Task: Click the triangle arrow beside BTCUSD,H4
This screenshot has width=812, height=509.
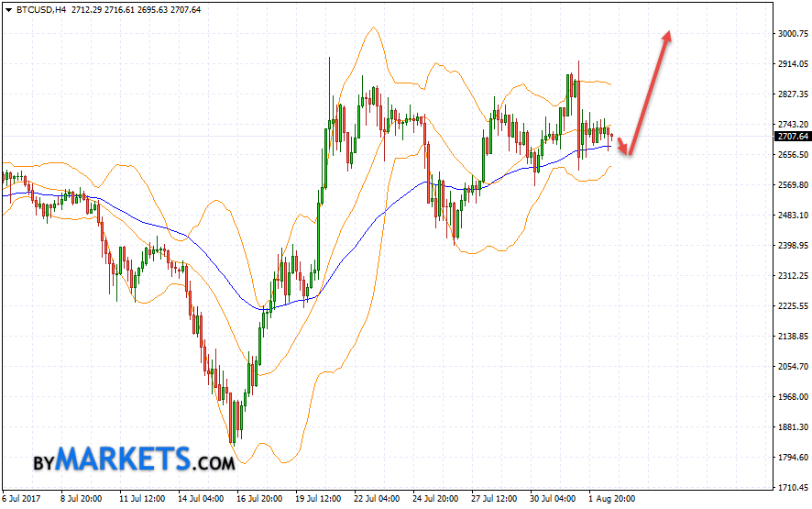Action: click(8, 9)
